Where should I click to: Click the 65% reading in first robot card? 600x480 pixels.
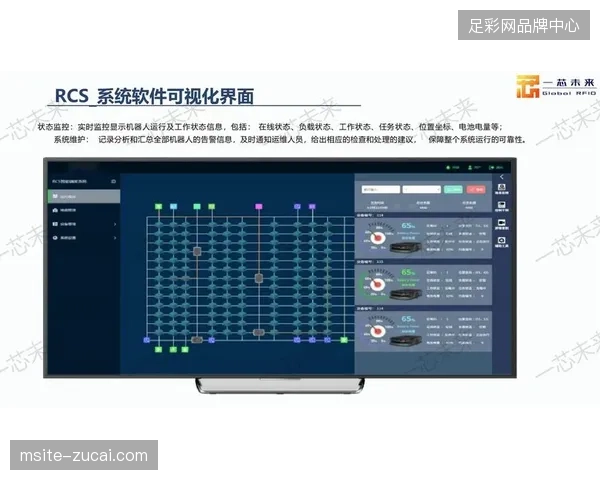[x=408, y=226]
